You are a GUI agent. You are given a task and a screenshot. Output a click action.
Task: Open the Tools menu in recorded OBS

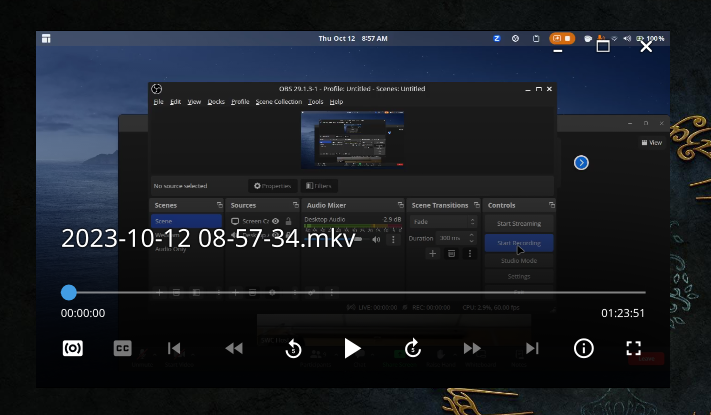316,102
